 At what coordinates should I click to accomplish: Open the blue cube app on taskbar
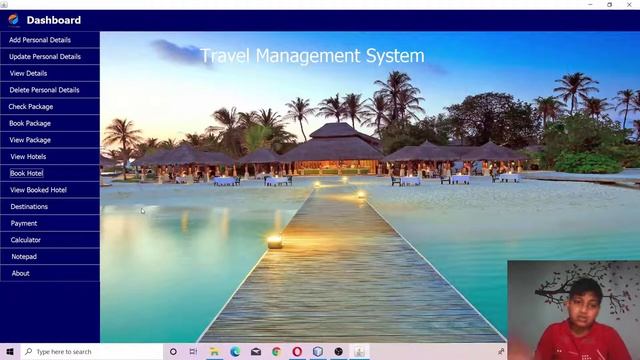click(318, 351)
